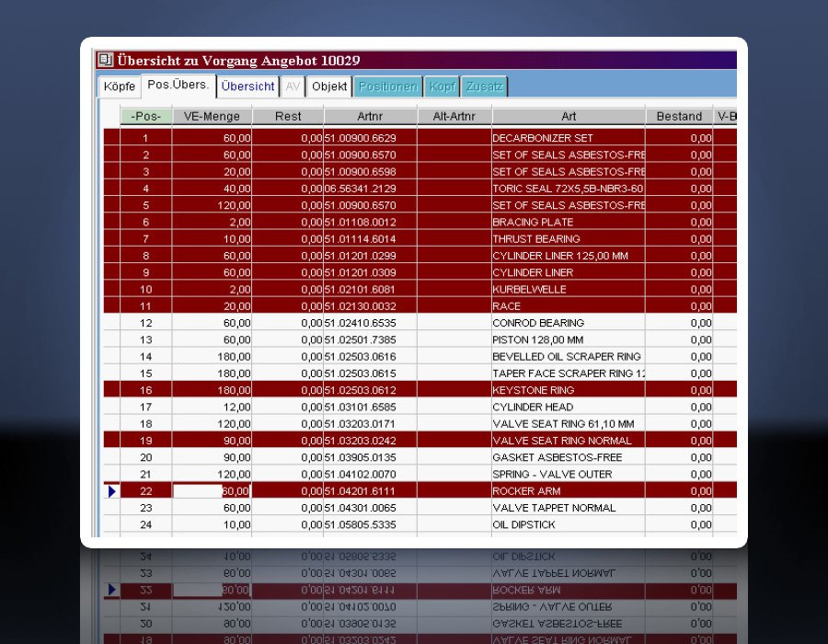Switch to the Köpfe tab
Viewport: 828px width, 644px height.
[120, 86]
